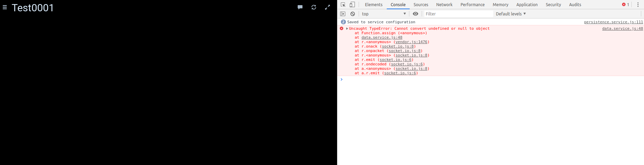This screenshot has width=644, height=165.
Task: Open socket.io.js:8 link in r.onack line
Action: point(398,47)
